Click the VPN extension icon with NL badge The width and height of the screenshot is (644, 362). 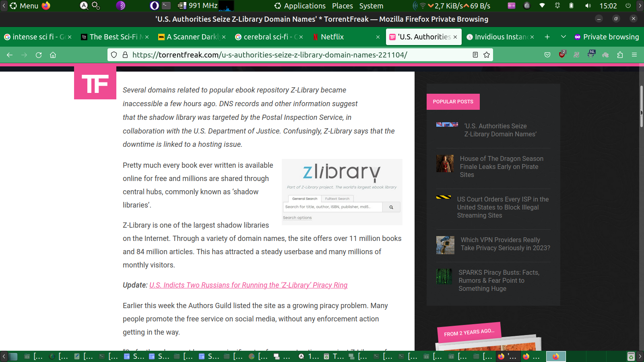click(x=591, y=54)
